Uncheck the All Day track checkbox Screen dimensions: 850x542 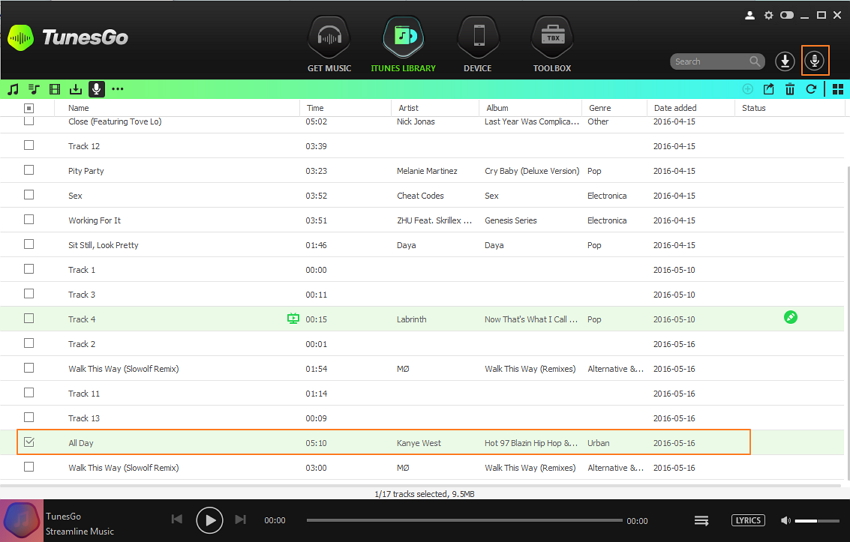click(x=29, y=442)
